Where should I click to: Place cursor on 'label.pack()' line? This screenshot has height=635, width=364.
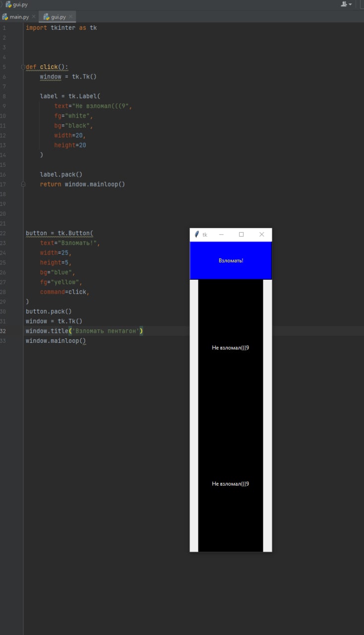click(x=61, y=174)
